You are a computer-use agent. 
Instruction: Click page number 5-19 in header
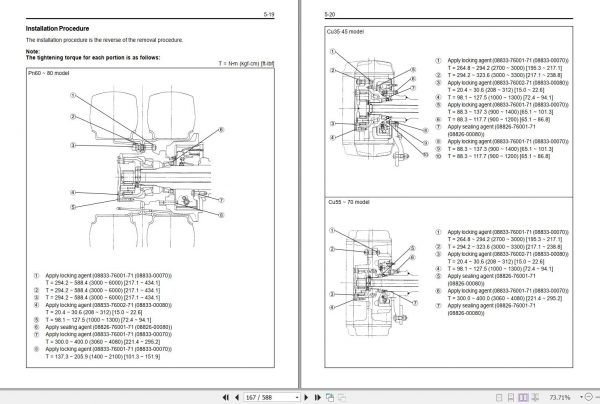[269, 15]
